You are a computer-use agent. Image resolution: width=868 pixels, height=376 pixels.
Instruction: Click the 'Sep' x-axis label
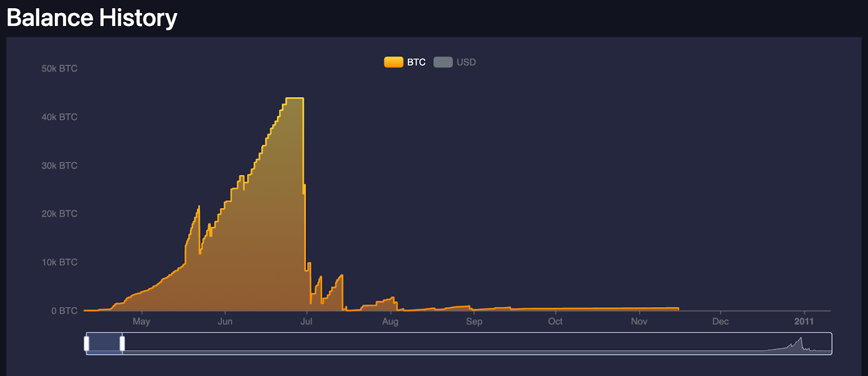[x=474, y=321]
